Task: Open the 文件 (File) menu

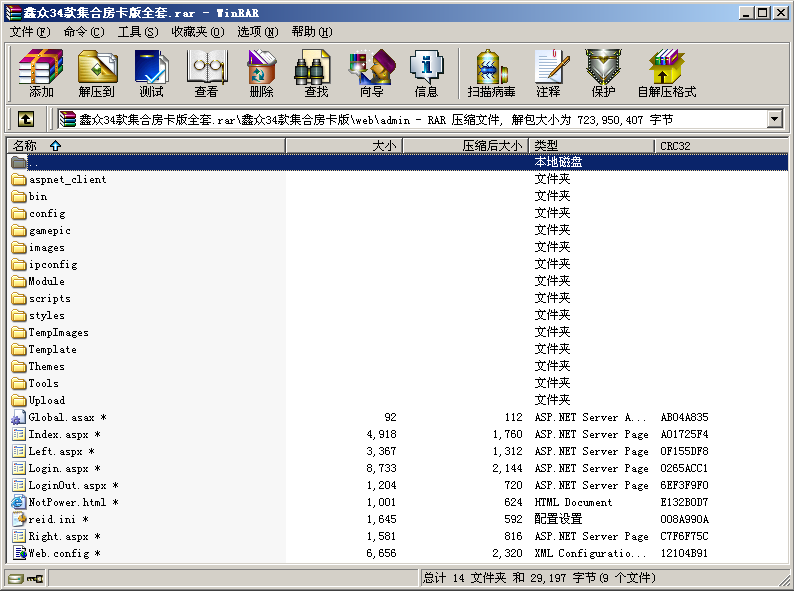Action: 29,32
